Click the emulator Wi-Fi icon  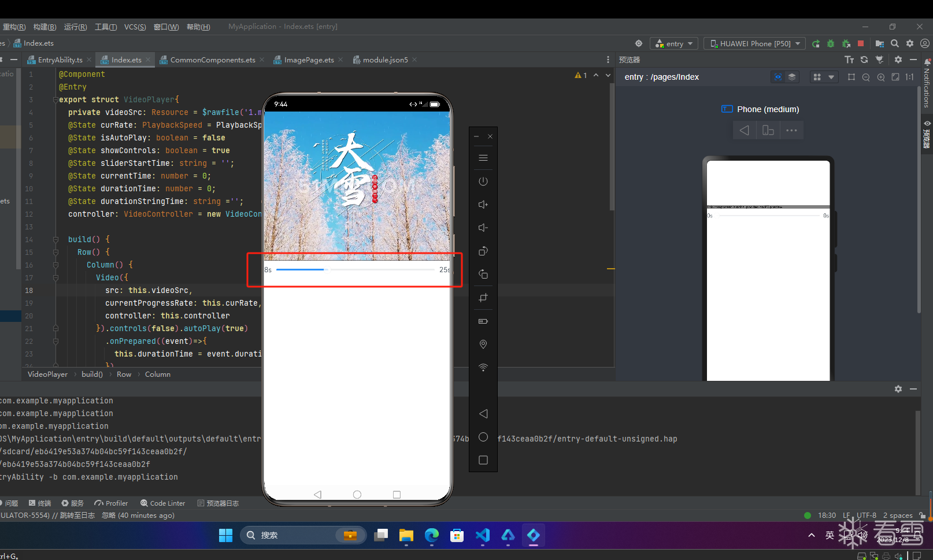pos(483,368)
